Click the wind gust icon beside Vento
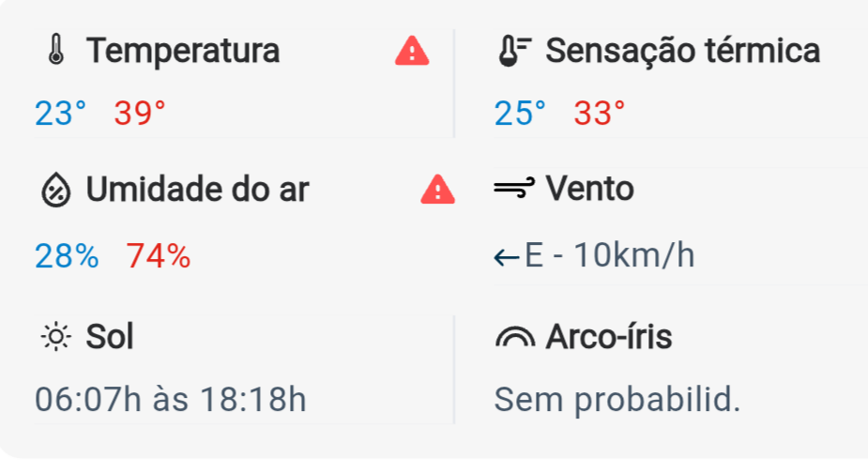 pyautogui.click(x=514, y=188)
